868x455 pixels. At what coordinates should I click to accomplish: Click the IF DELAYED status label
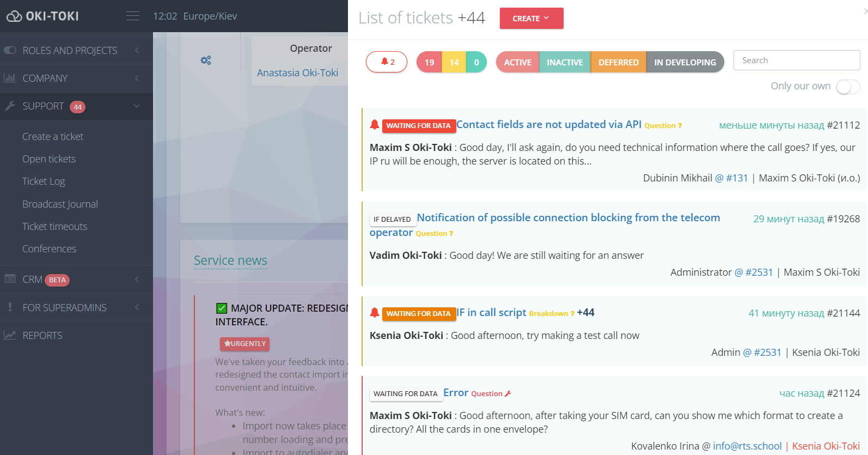392,219
